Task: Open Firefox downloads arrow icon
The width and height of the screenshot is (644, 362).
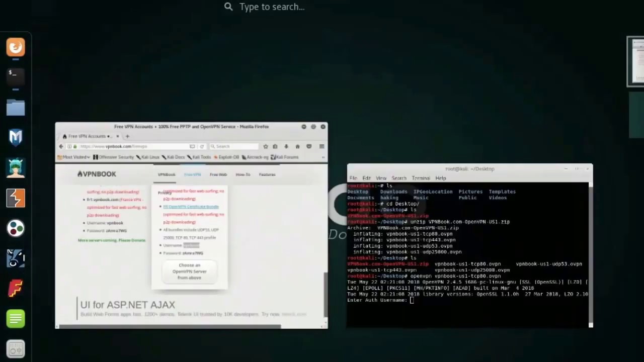Action: 286,146
